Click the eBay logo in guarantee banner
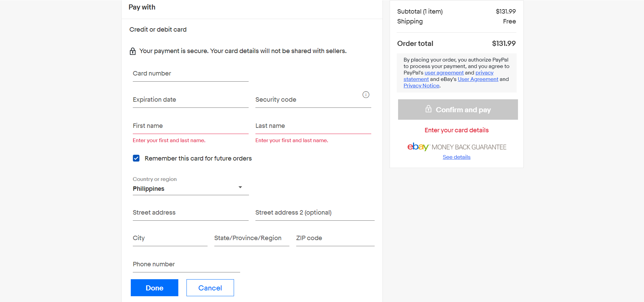 click(x=418, y=147)
